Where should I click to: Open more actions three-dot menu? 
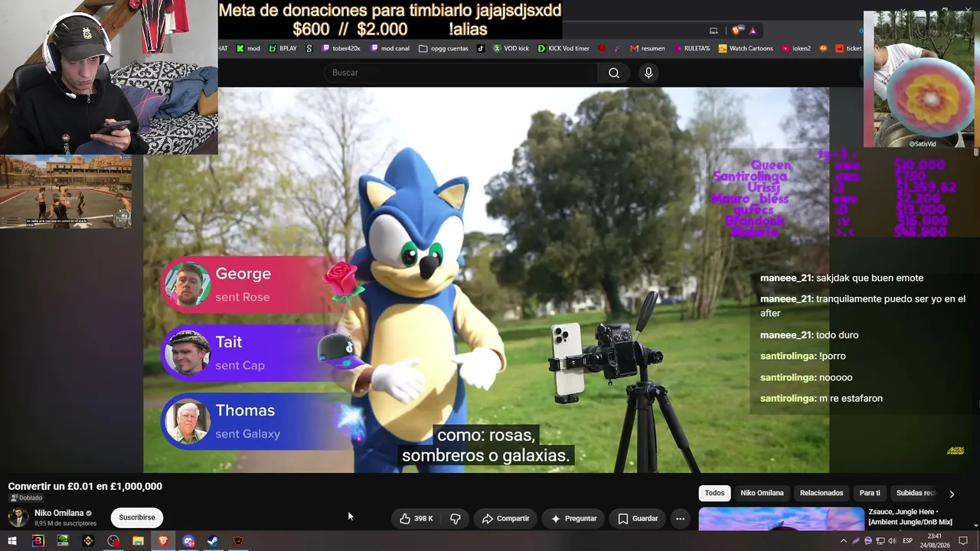[x=680, y=518]
